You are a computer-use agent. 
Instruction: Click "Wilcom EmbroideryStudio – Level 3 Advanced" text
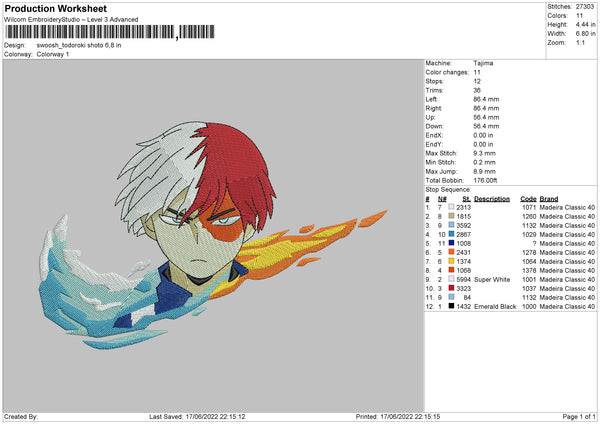[71, 20]
